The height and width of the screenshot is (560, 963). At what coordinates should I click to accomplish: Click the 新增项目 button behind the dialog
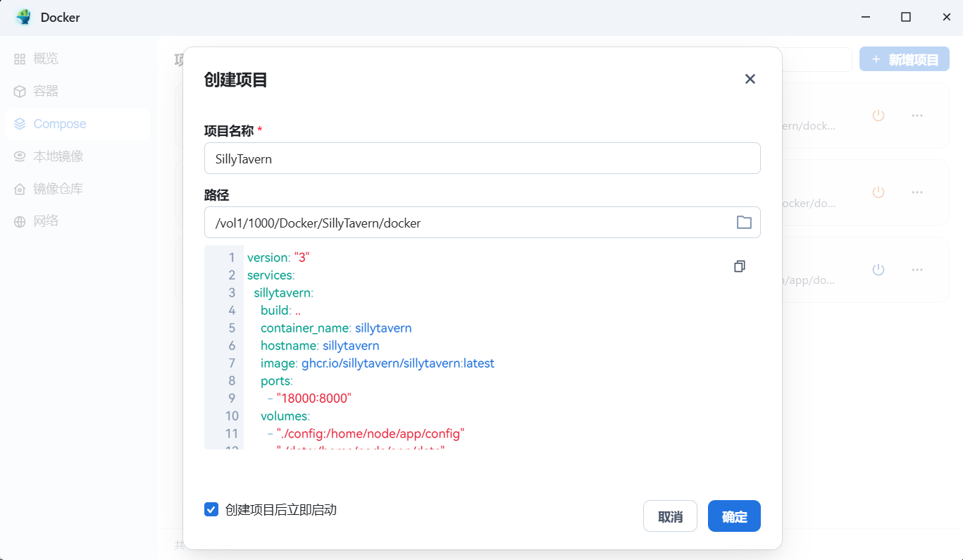tap(905, 59)
